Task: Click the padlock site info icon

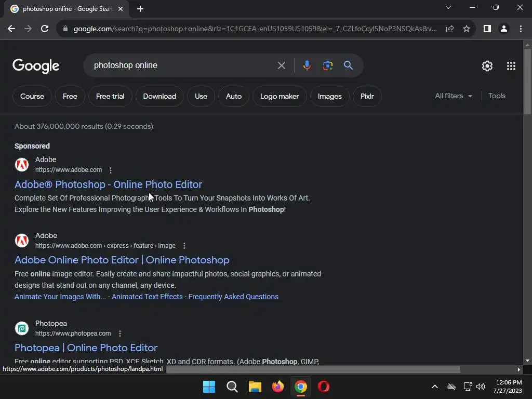Action: 65,29
